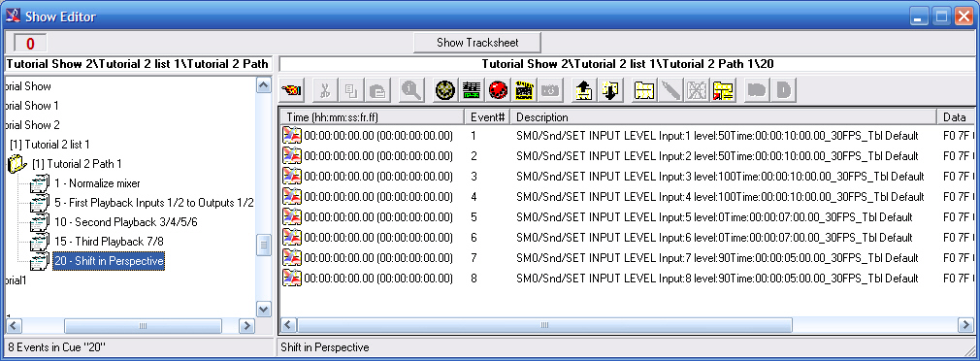980x361 pixels.
Task: Click the move event down arrow icon
Action: (609, 91)
